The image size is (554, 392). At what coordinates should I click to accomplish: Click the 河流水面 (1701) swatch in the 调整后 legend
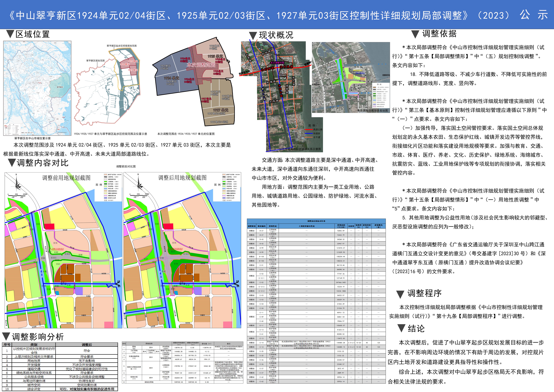click(224, 189)
